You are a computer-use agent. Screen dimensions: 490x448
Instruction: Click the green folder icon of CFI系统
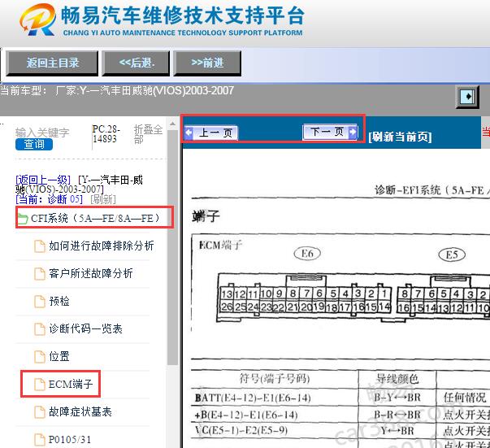[23, 218]
